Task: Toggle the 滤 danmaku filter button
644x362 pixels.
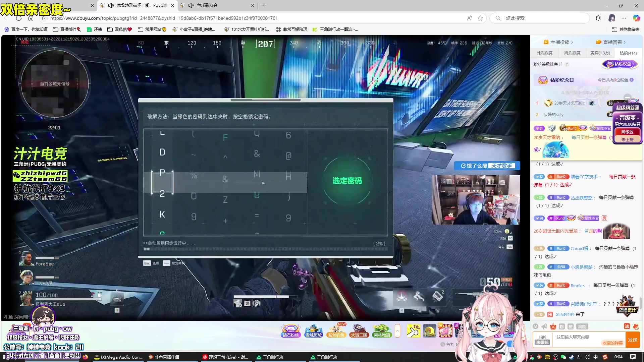Action: [627, 326]
